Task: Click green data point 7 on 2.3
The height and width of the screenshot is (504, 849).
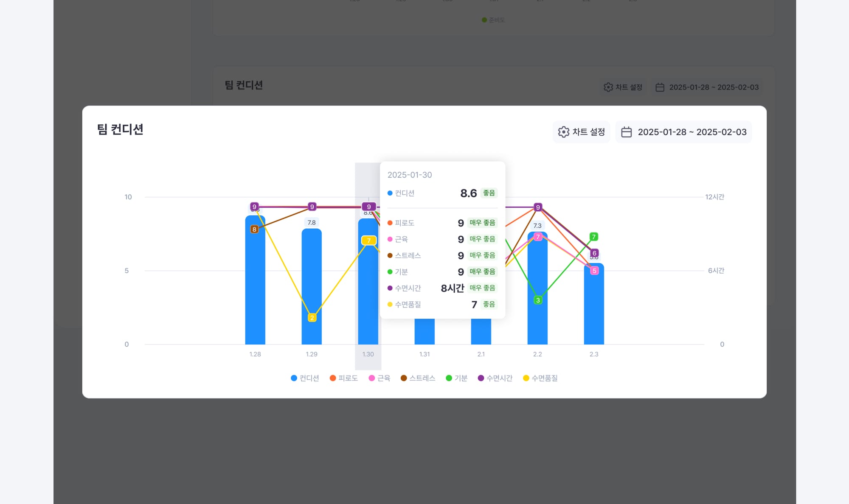Action: pos(594,237)
